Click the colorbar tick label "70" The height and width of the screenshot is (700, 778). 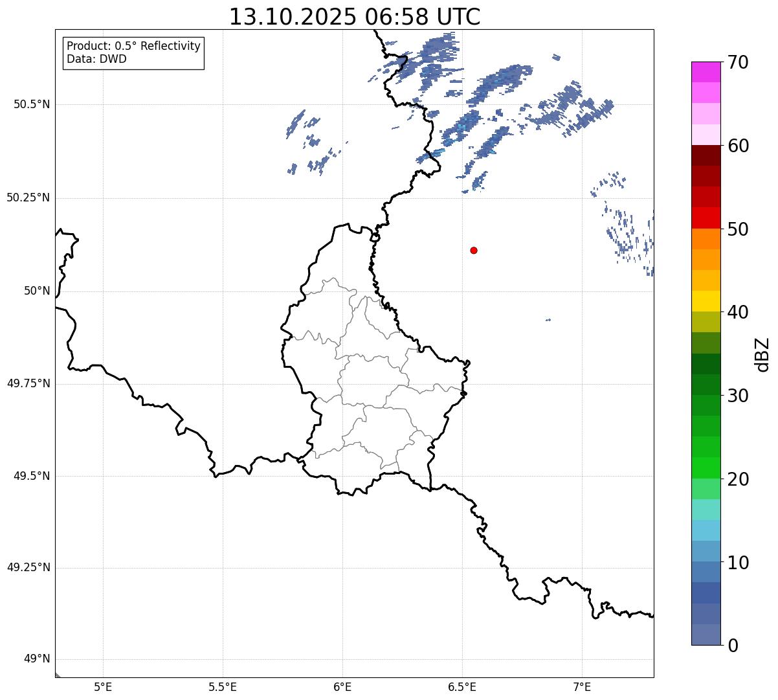[x=738, y=62]
